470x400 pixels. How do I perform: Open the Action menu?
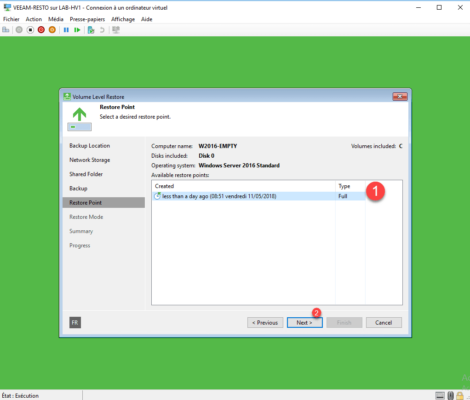click(34, 19)
